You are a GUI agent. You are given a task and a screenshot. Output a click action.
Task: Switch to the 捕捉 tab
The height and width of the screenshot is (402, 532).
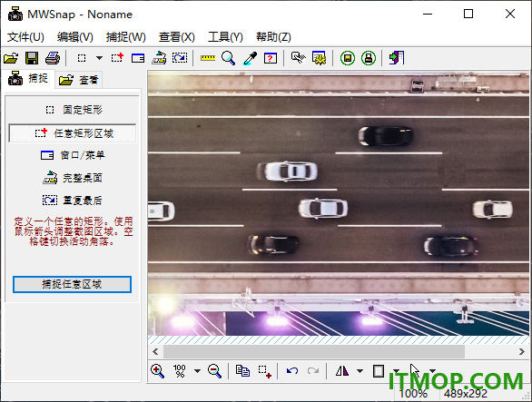(28, 79)
